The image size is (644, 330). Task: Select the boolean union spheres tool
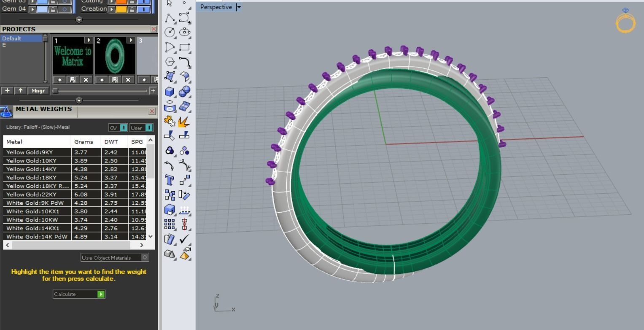pyautogui.click(x=185, y=92)
